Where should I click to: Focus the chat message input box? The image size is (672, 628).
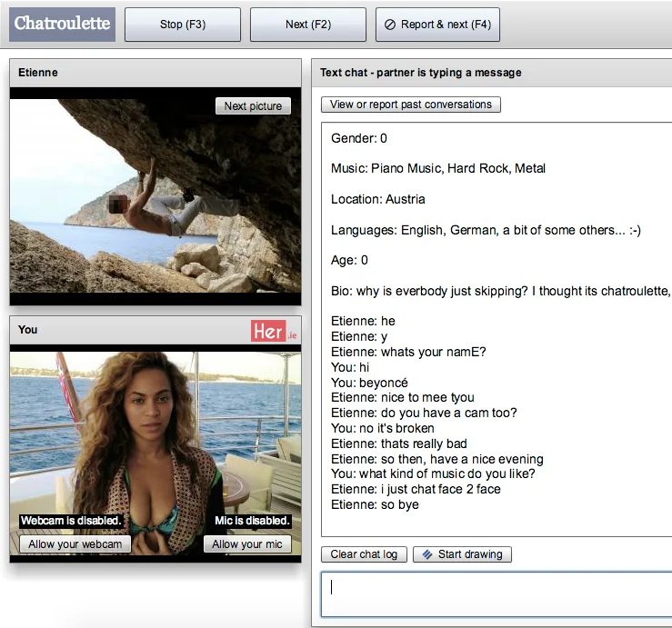[496, 594]
